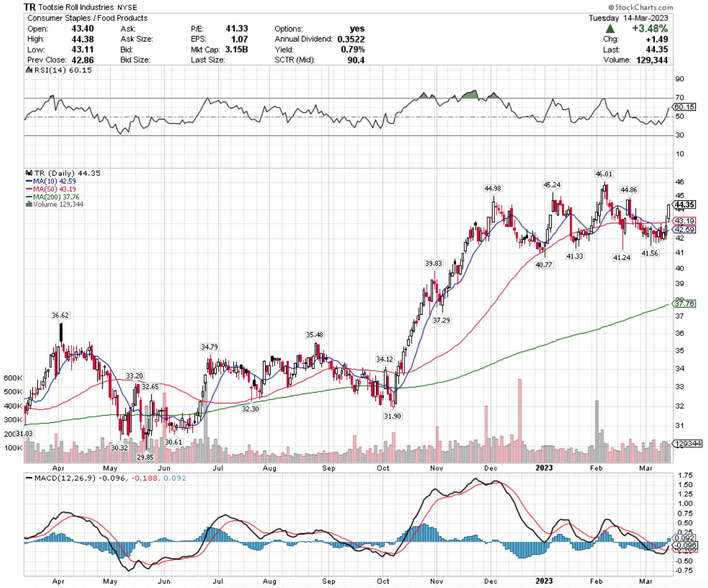708x588 pixels.
Task: Click the 46.01 peak price annotation
Action: pos(604,174)
